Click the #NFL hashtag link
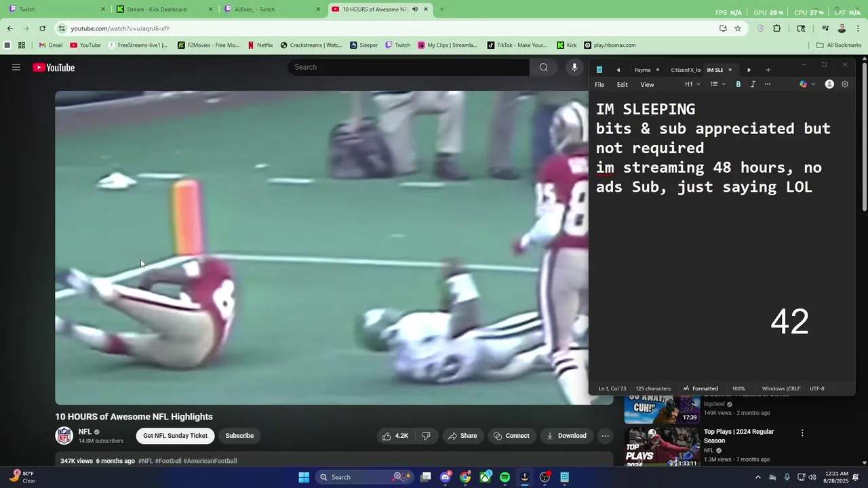 [145, 461]
